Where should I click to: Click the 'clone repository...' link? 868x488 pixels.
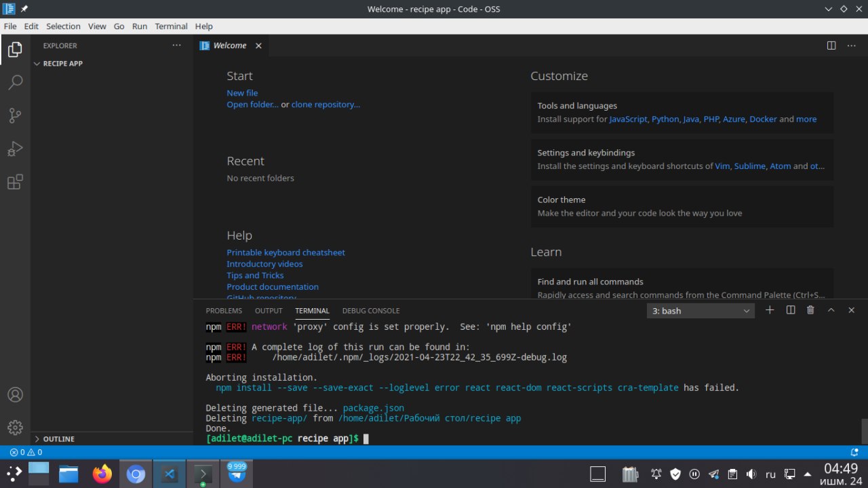coord(325,105)
